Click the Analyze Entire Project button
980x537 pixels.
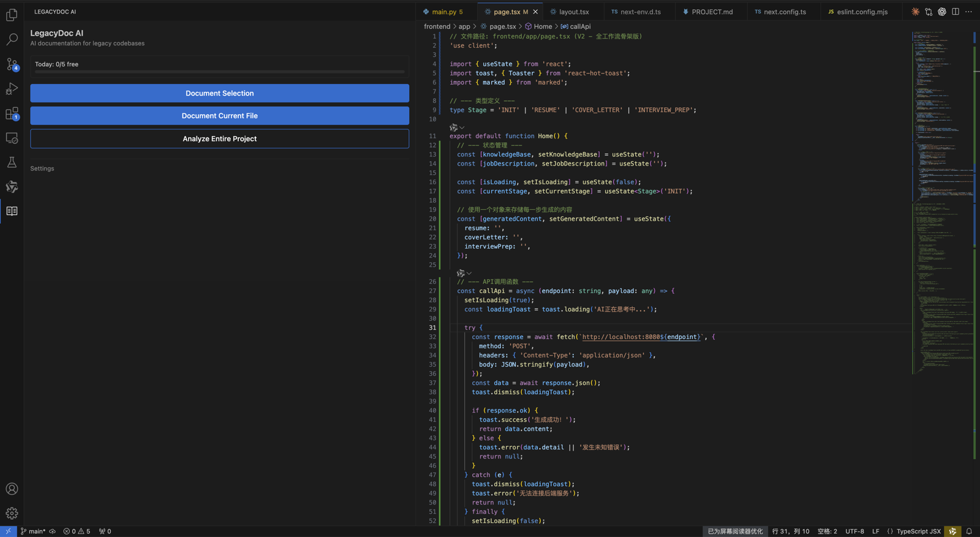pos(219,139)
